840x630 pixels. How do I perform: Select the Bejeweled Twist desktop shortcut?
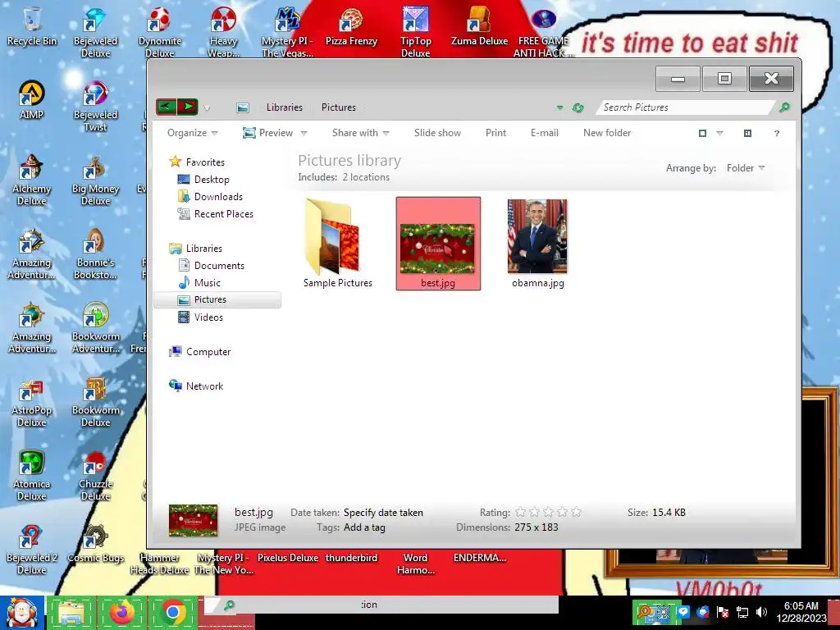95,106
